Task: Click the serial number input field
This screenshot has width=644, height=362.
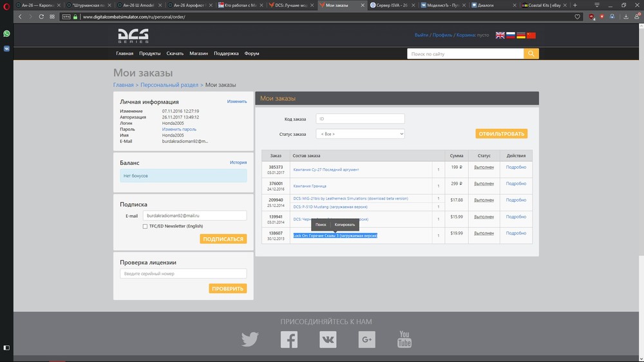Action: click(x=183, y=274)
